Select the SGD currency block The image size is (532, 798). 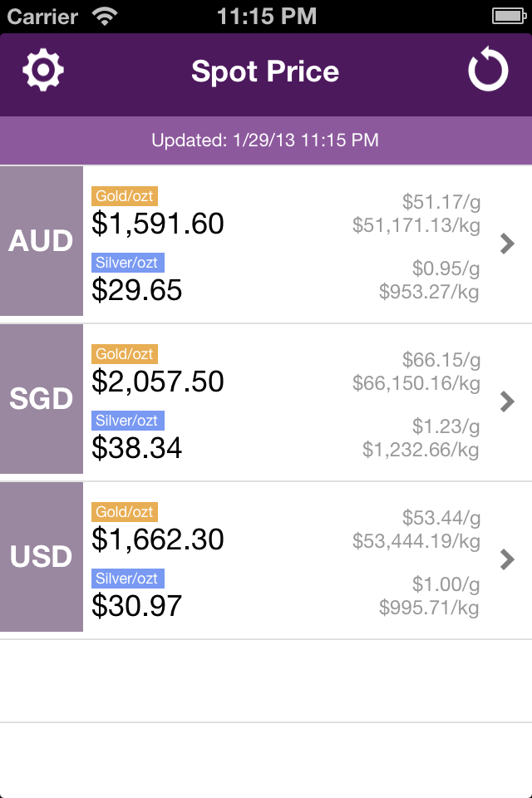(x=42, y=399)
